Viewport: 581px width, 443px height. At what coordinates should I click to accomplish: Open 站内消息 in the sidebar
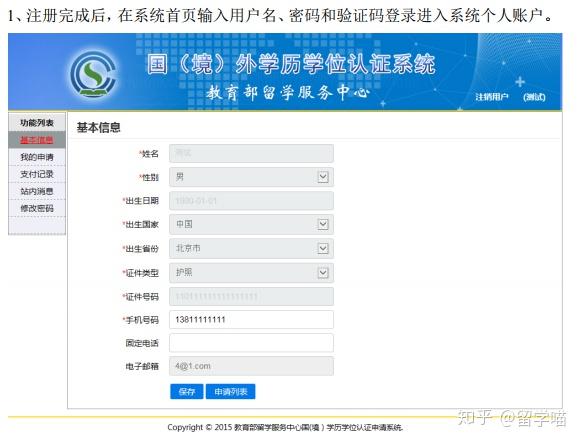(x=37, y=191)
